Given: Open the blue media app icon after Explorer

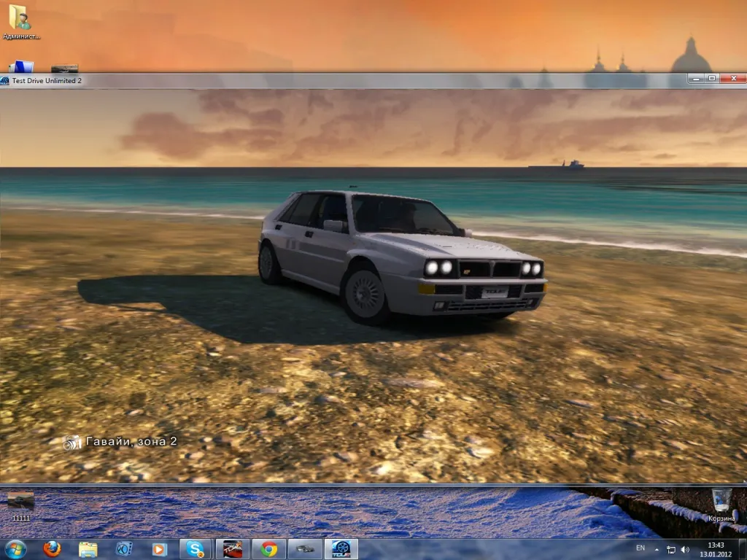Looking at the screenshot, I should (124, 549).
